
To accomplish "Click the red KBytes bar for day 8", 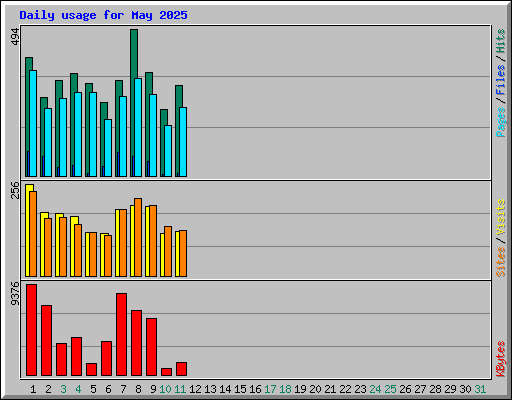I will (x=136, y=343).
